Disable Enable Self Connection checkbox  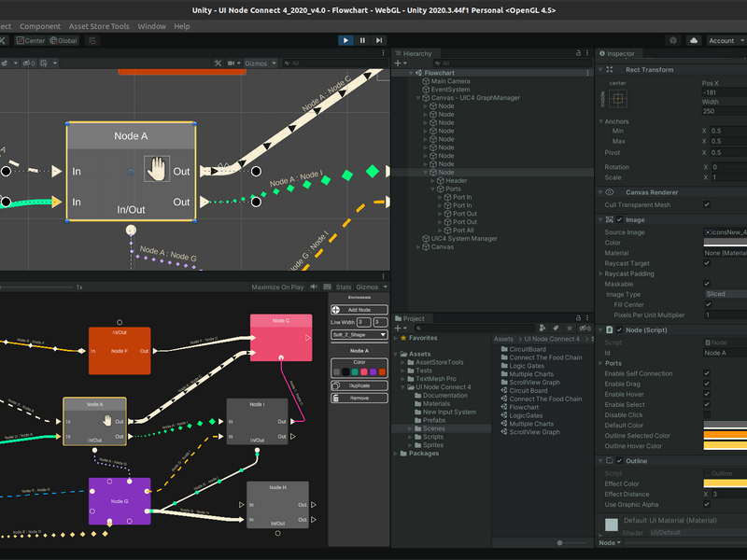pyautogui.click(x=707, y=373)
